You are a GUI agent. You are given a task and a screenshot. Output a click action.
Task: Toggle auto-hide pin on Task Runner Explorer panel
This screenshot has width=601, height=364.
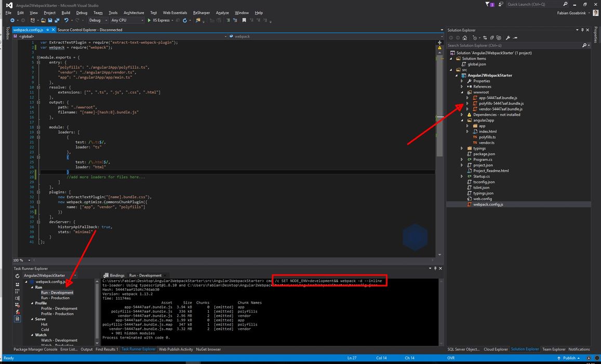pos(435,268)
